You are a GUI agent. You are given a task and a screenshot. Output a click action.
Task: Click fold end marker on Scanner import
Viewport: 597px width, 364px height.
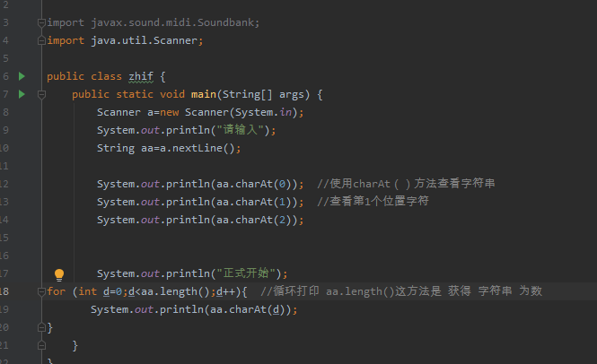[x=40, y=40]
